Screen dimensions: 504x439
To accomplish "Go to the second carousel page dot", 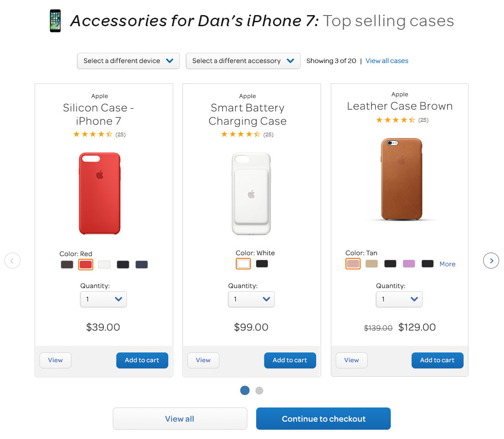I will point(259,391).
